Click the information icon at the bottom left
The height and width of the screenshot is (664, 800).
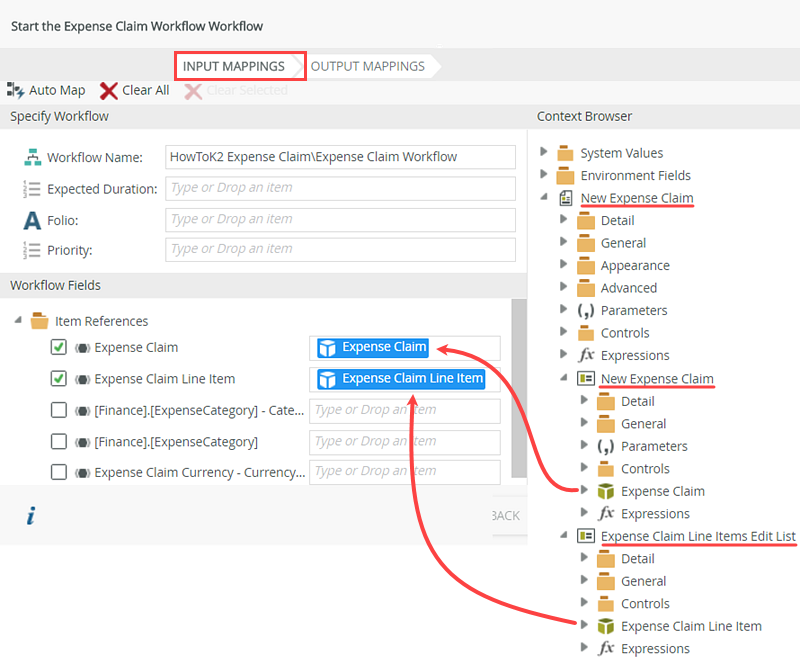click(x=31, y=516)
